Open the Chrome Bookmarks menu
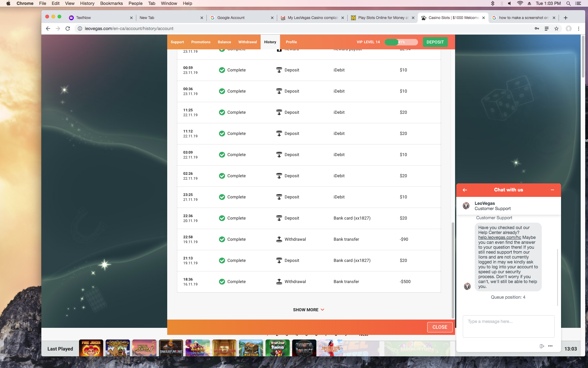588x368 pixels. point(111,3)
